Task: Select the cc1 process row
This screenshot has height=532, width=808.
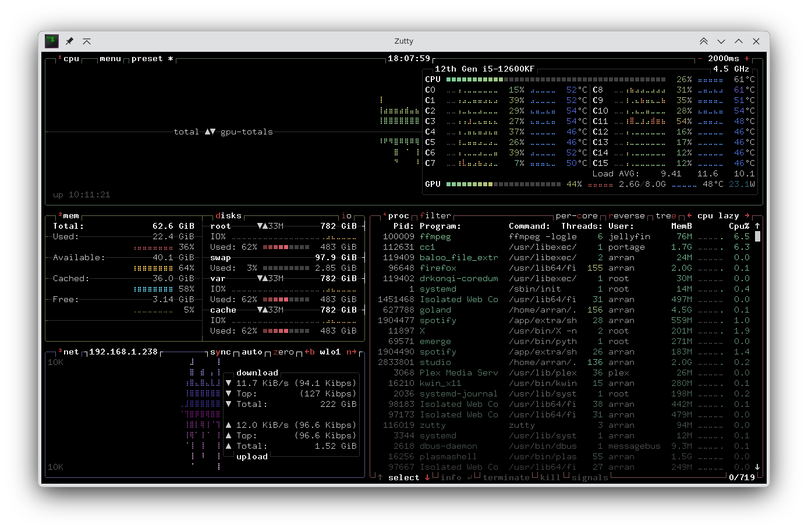Action: tap(564, 247)
